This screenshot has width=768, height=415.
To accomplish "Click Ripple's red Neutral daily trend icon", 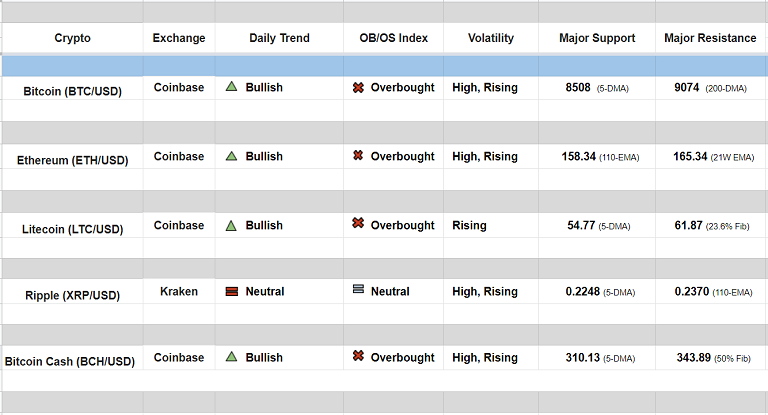I will click(231, 291).
